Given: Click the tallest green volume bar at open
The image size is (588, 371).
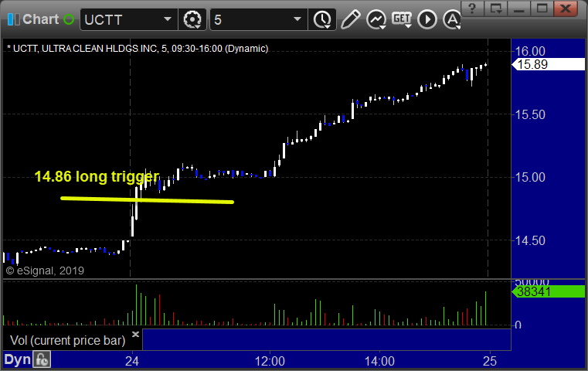Looking at the screenshot, I should coord(137,305).
